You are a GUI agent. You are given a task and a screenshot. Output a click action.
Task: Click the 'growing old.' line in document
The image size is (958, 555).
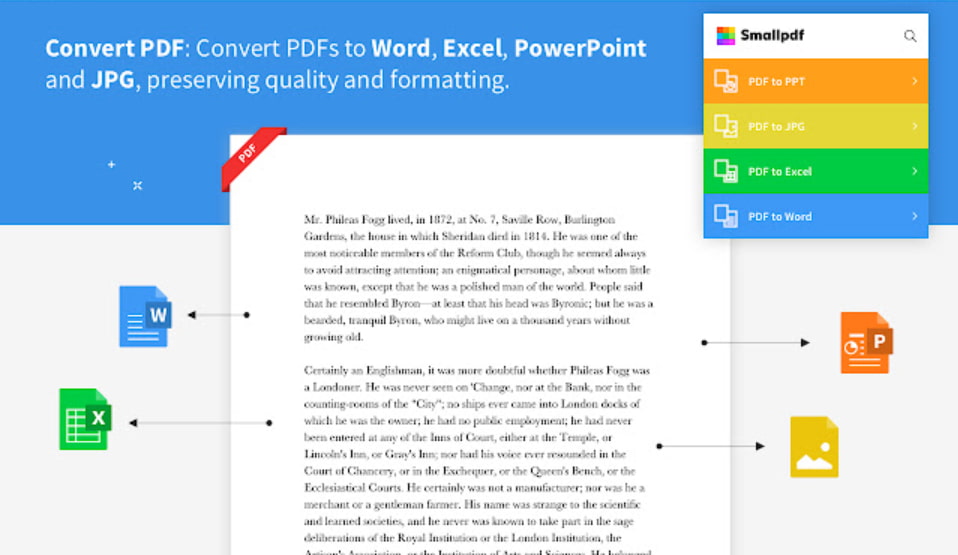coord(334,337)
